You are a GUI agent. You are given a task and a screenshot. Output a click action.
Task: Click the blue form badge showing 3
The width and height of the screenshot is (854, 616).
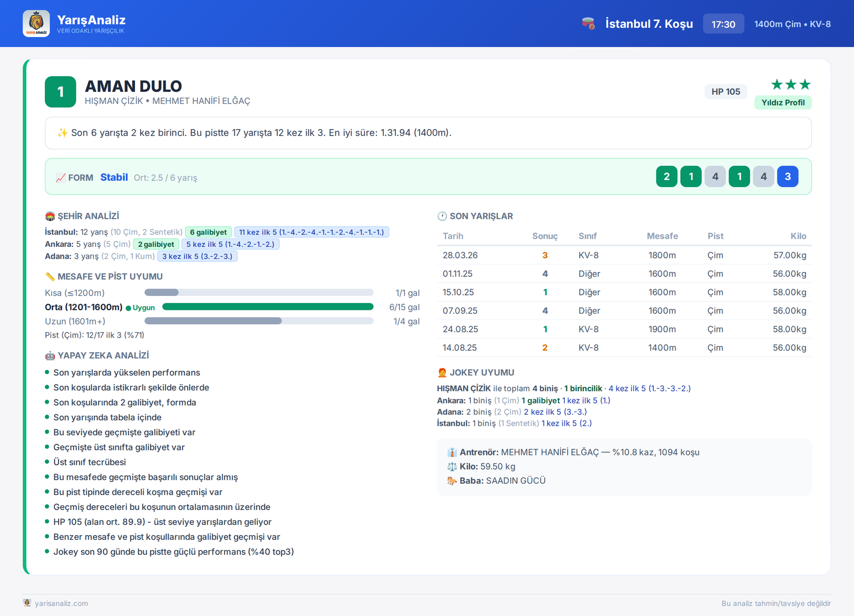tap(788, 177)
